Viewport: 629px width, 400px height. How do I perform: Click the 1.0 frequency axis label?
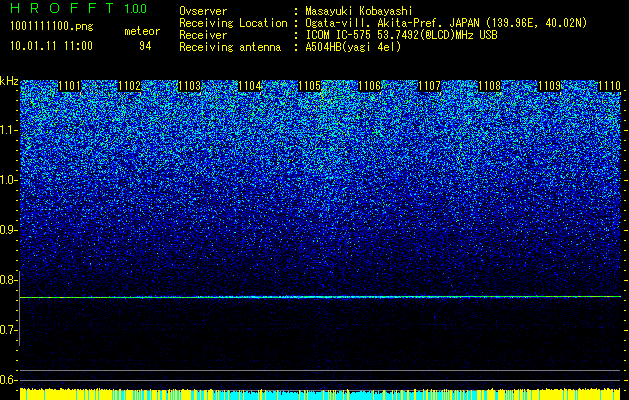(9, 180)
